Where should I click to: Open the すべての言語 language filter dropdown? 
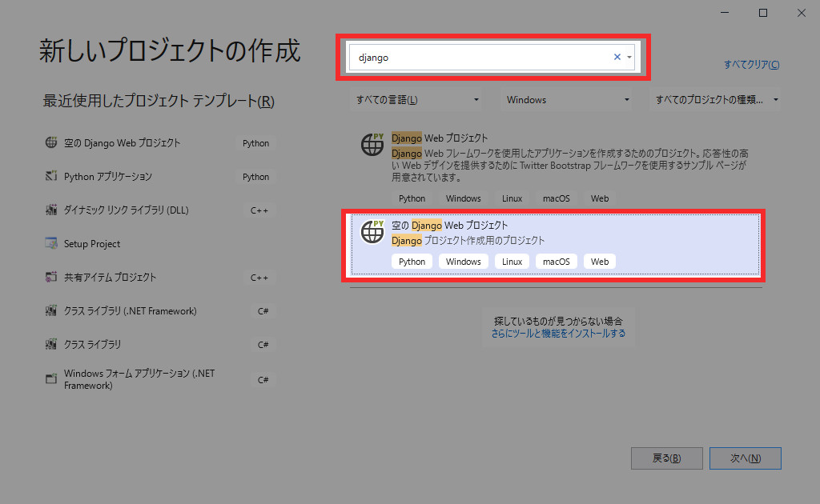pos(417,100)
